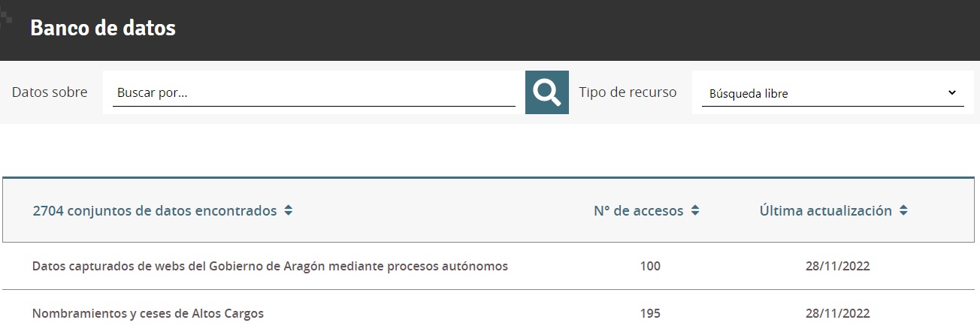Open Nombramientos y ceses de Altos Cargos dataset
Viewport: 980px width, 335px height.
(x=148, y=313)
